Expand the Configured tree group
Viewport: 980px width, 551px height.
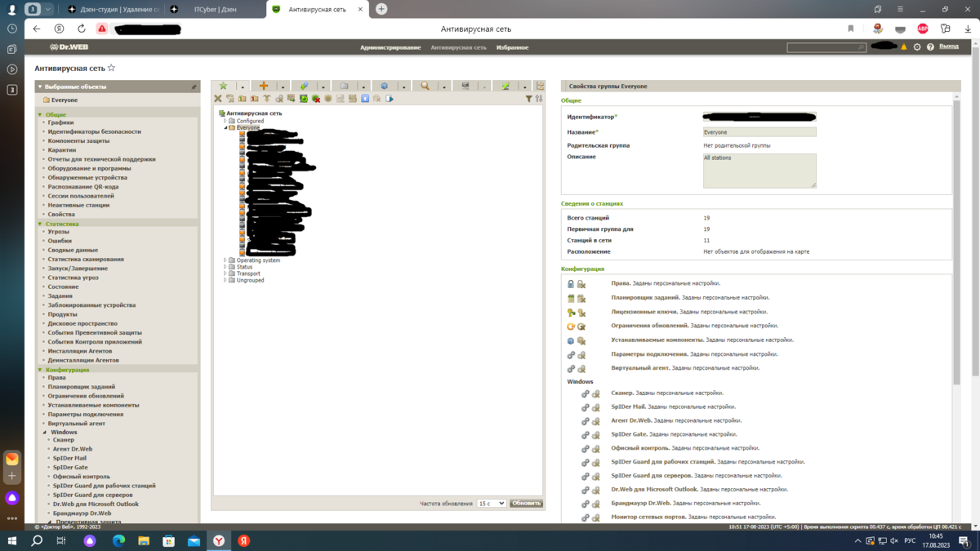(x=225, y=121)
